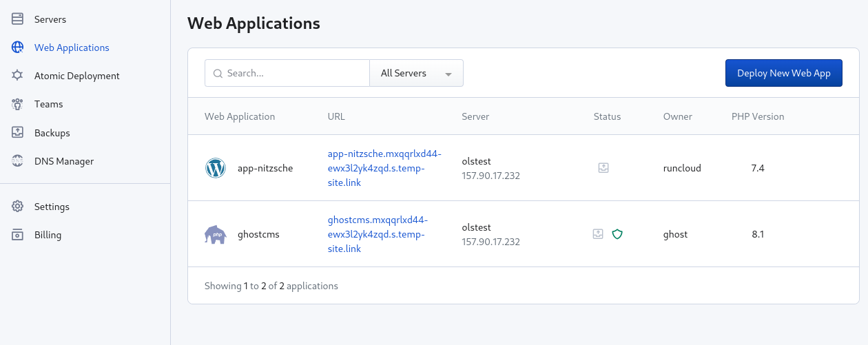Click the DNS Manager icon
The height and width of the screenshot is (345, 868).
[18, 161]
